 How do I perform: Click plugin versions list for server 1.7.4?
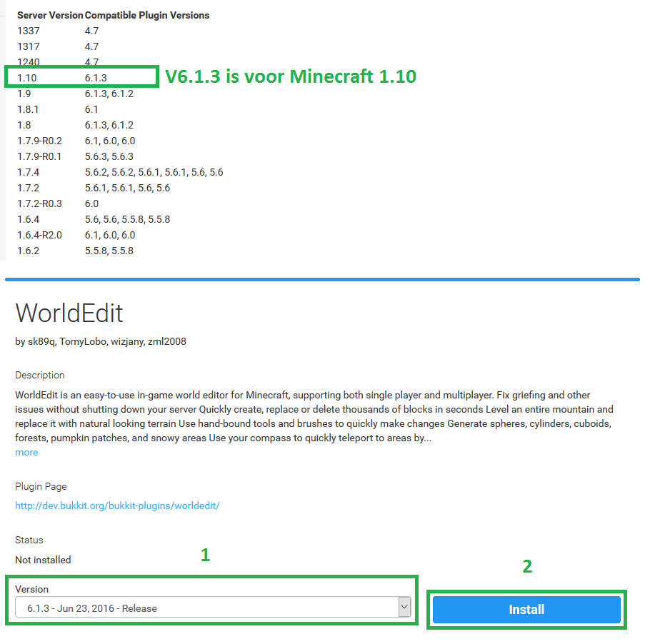click(x=154, y=172)
